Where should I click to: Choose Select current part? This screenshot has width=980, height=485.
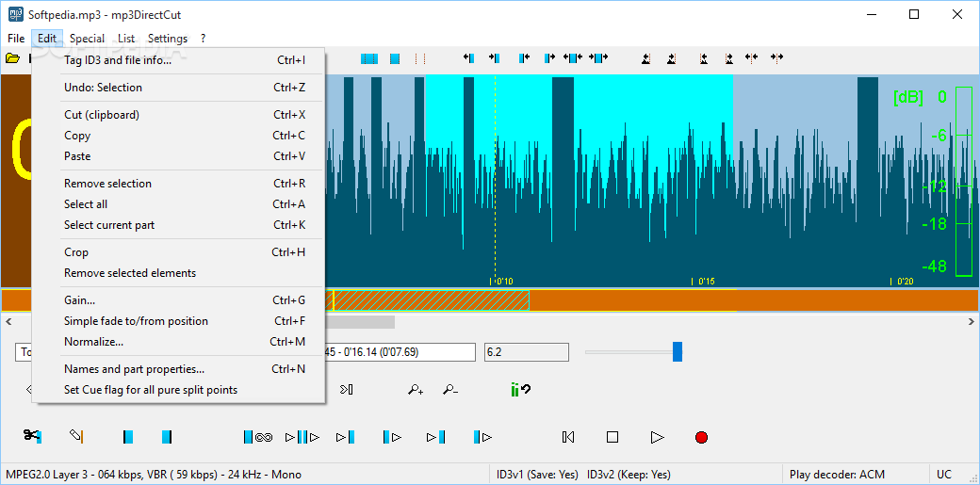point(179,225)
